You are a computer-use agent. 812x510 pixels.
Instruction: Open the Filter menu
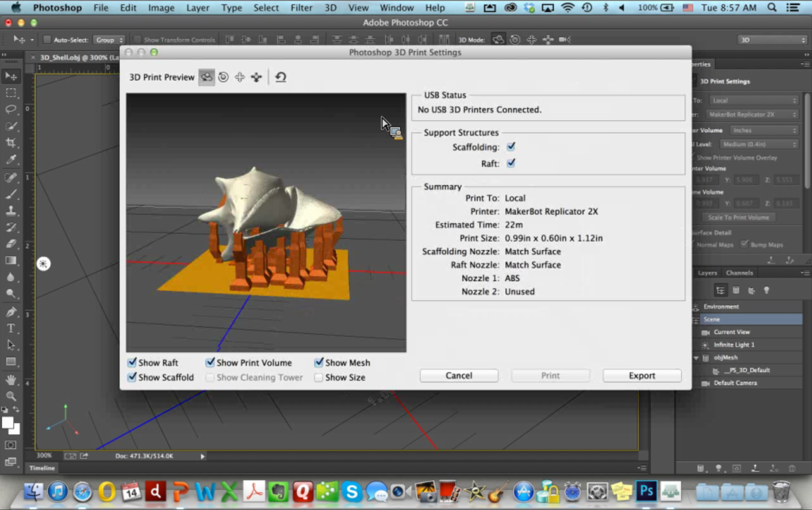coord(301,7)
